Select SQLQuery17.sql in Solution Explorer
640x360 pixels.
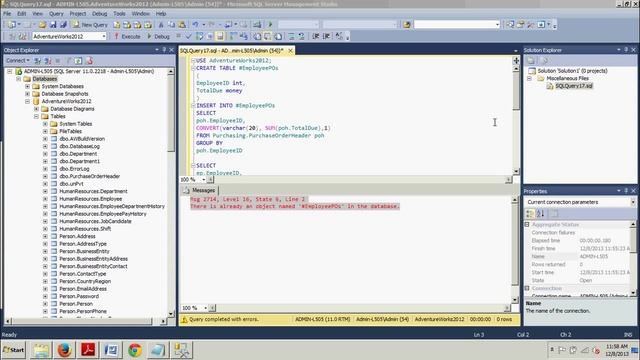pyautogui.click(x=574, y=86)
